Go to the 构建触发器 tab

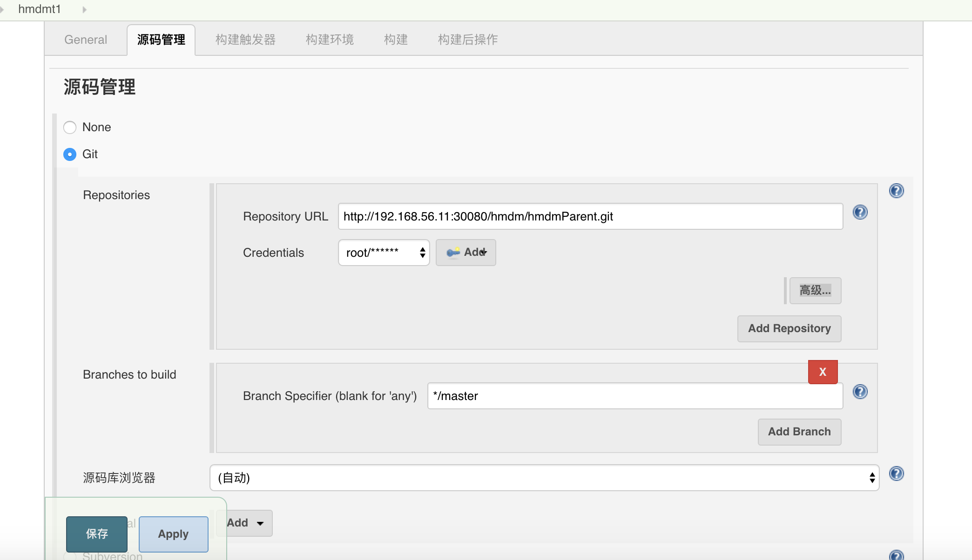pos(245,40)
